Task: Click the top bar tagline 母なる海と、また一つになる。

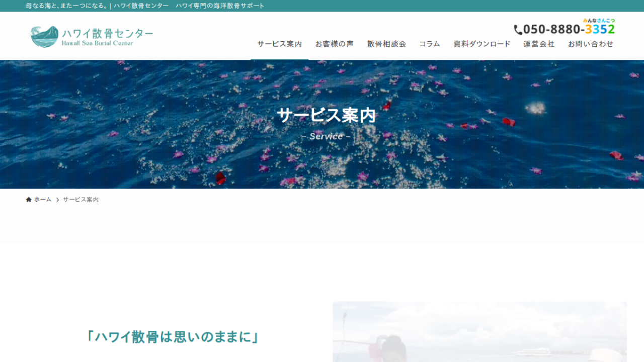Action: point(67,6)
